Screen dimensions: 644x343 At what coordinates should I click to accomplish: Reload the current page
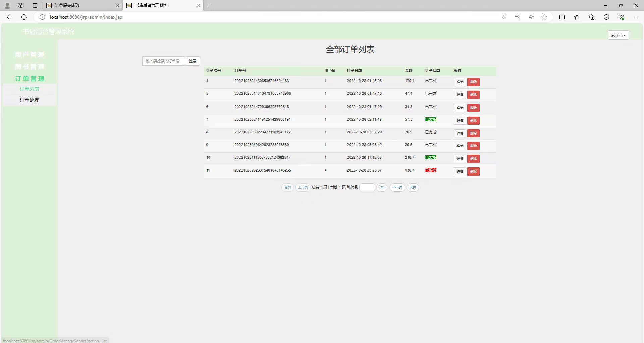[24, 17]
